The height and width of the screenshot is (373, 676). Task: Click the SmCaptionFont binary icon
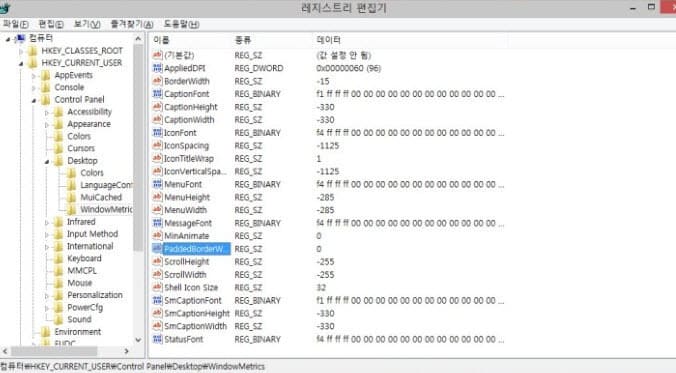pos(157,301)
